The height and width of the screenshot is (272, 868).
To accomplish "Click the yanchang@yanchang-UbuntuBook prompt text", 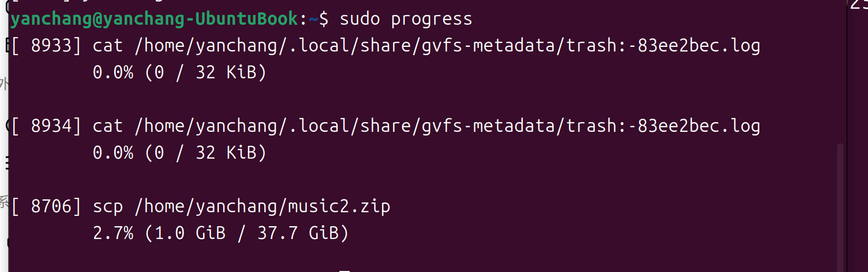I will [154, 19].
